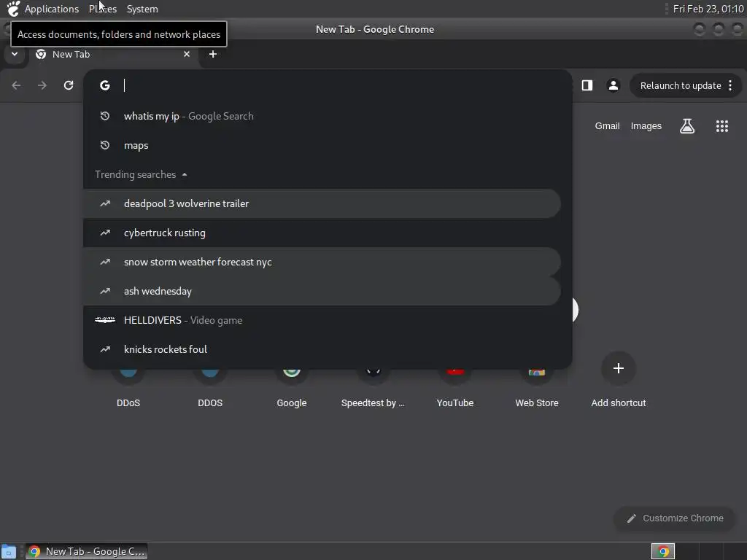The image size is (747, 560).
Task: Select 'ash wednesday' trending suggestion
Action: [322, 291]
